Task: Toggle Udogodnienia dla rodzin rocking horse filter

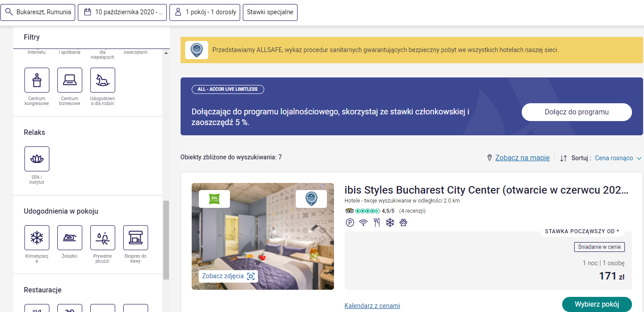Action: [x=103, y=80]
